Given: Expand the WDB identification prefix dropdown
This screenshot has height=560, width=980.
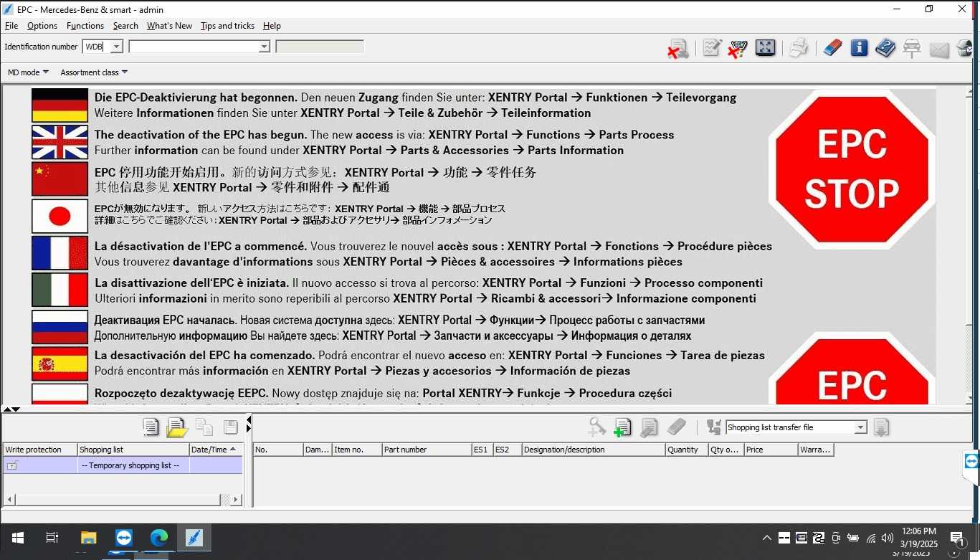Looking at the screenshot, I should coord(116,47).
